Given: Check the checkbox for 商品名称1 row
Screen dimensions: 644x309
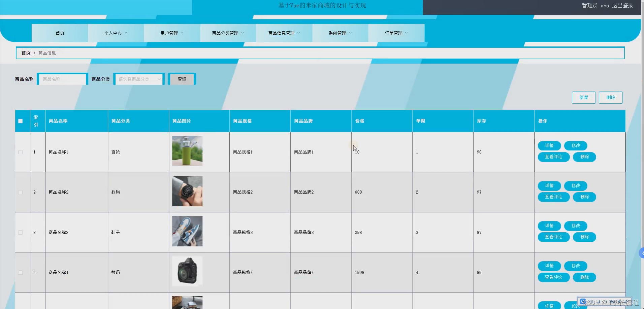Looking at the screenshot, I should (21, 152).
